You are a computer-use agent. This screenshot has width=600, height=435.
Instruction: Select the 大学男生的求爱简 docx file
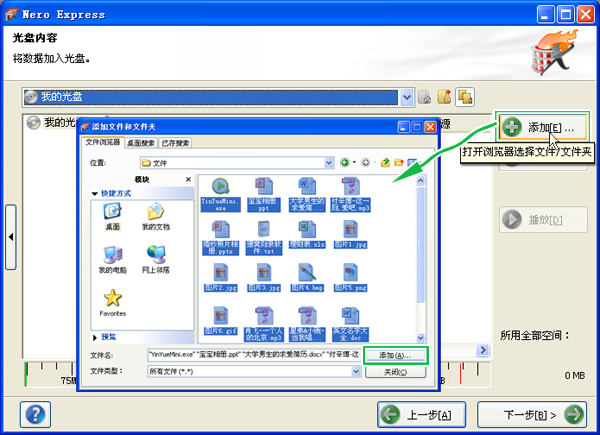click(x=307, y=195)
